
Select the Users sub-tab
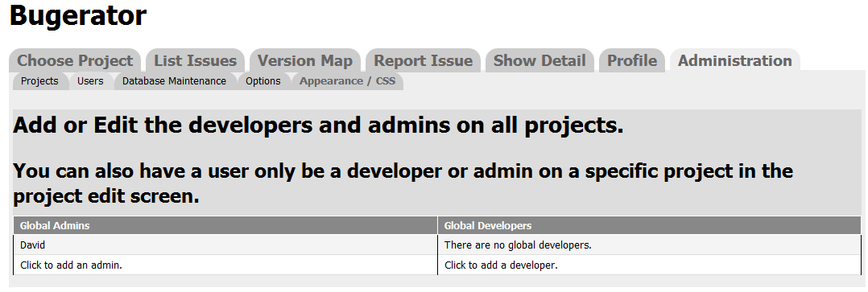(x=90, y=80)
